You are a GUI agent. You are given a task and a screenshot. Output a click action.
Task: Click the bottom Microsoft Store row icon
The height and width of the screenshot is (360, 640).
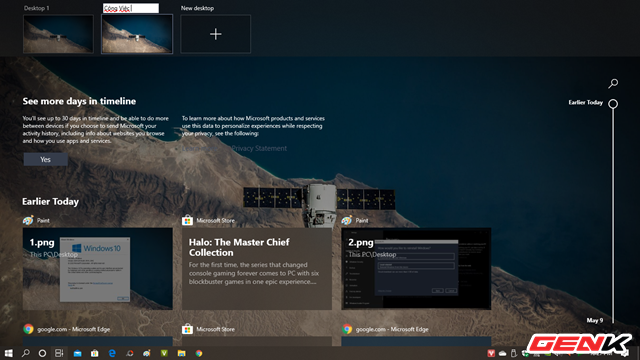[x=187, y=329]
